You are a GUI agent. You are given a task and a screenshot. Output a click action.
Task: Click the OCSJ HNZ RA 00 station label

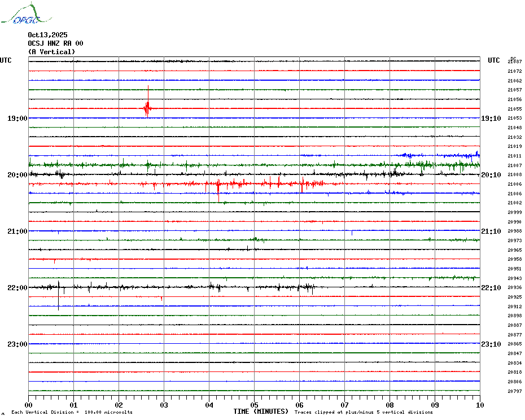click(x=55, y=43)
